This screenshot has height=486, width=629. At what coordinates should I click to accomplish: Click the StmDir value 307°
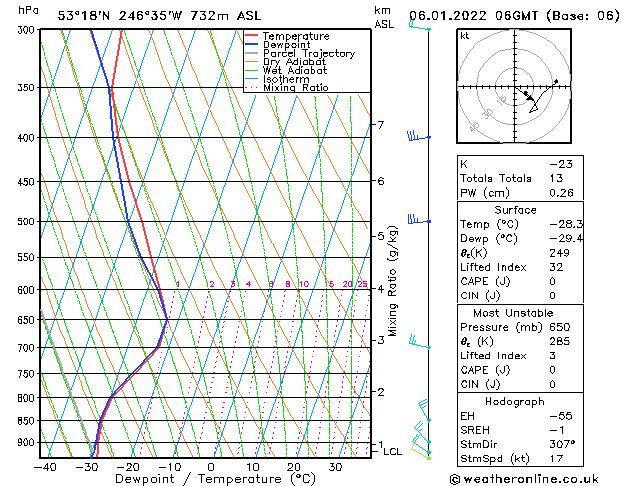click(562, 444)
